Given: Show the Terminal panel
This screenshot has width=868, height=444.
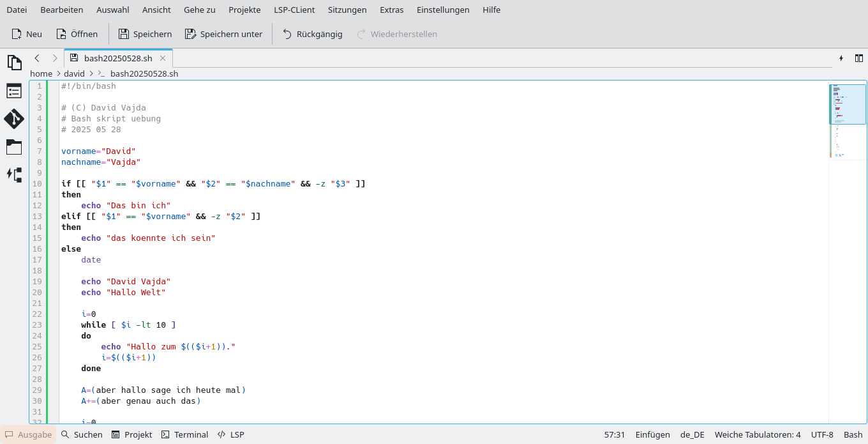Looking at the screenshot, I should 184,434.
